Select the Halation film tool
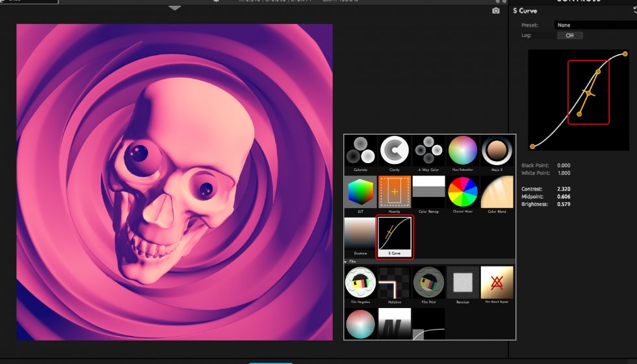Image resolution: width=637 pixels, height=364 pixels. click(395, 282)
